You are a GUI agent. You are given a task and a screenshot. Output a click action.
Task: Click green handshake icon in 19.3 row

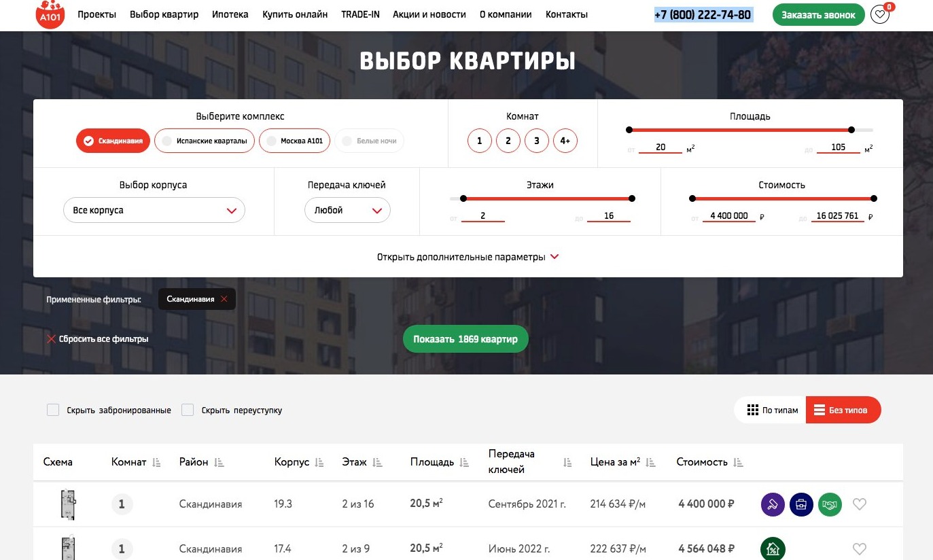pos(830,504)
